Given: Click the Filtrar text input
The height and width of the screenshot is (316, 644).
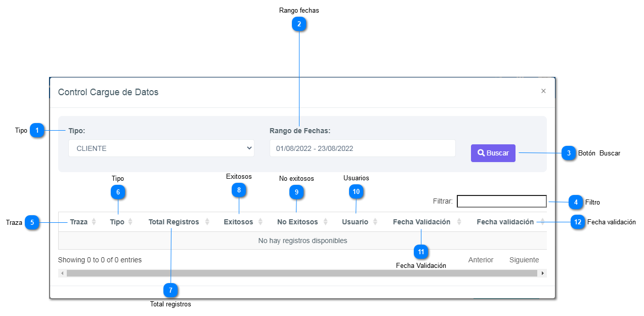Looking at the screenshot, I should click(501, 202).
